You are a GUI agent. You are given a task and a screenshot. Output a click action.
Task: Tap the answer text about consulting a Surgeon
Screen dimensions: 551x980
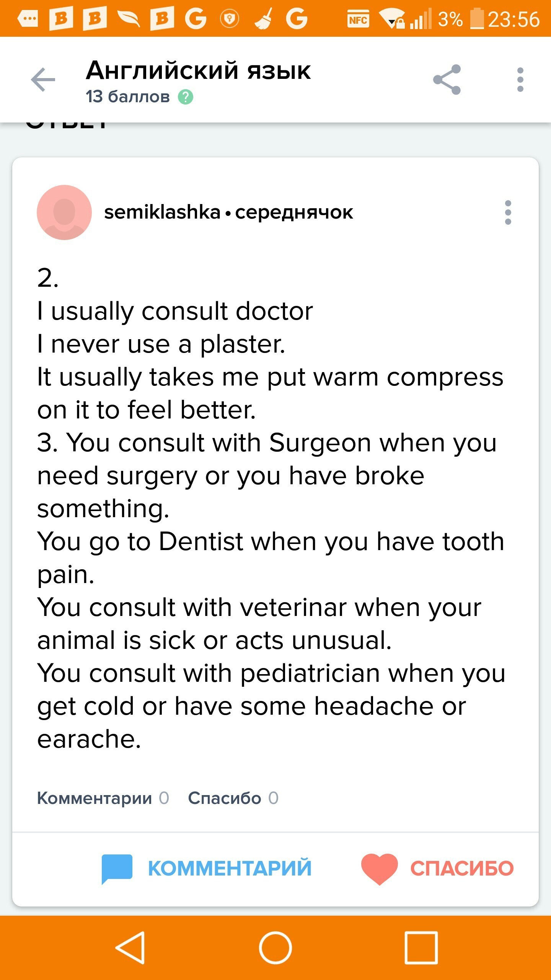point(267,475)
